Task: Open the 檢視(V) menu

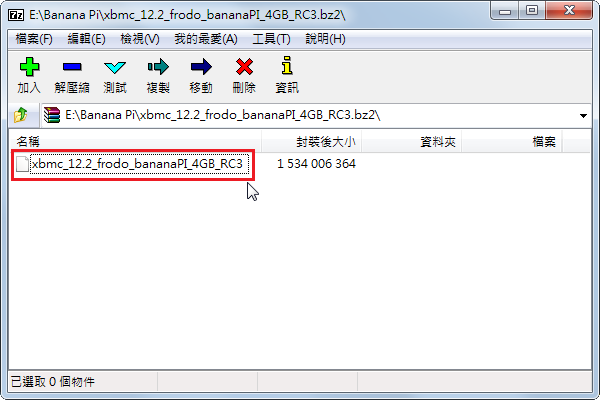Action: (x=140, y=39)
